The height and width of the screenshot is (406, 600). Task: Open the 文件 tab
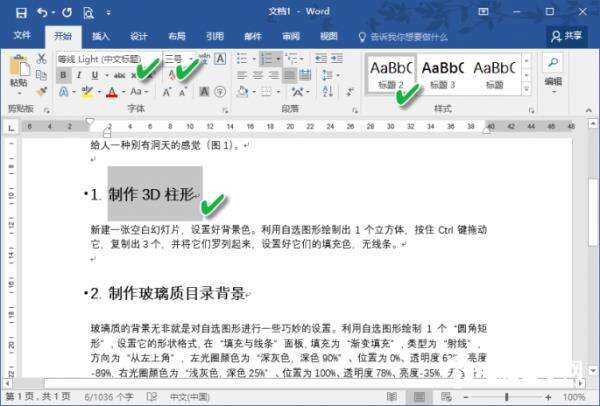tap(22, 36)
